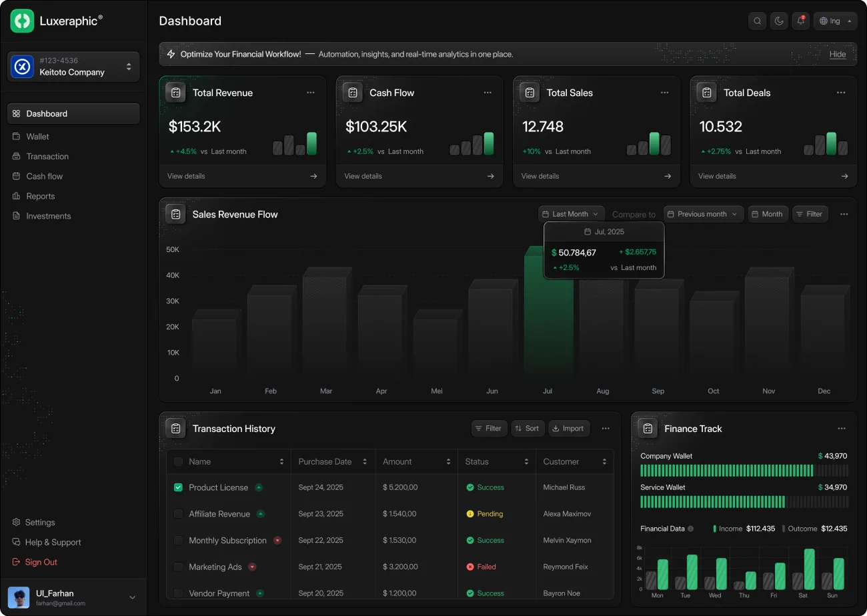Check the Monthly Subscription row checkbox
Screen dimensions: 867x616
pyautogui.click(x=178, y=540)
